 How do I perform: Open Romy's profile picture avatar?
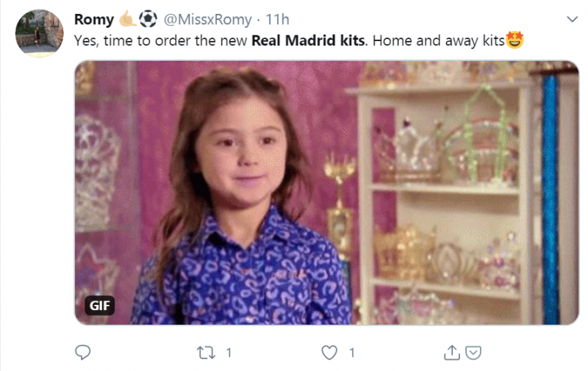(39, 33)
